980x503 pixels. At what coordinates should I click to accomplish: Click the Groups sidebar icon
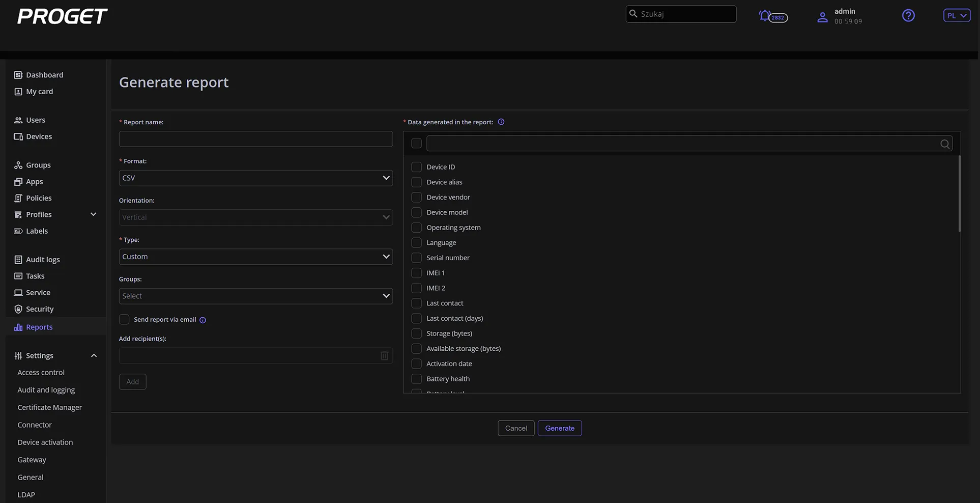[18, 165]
